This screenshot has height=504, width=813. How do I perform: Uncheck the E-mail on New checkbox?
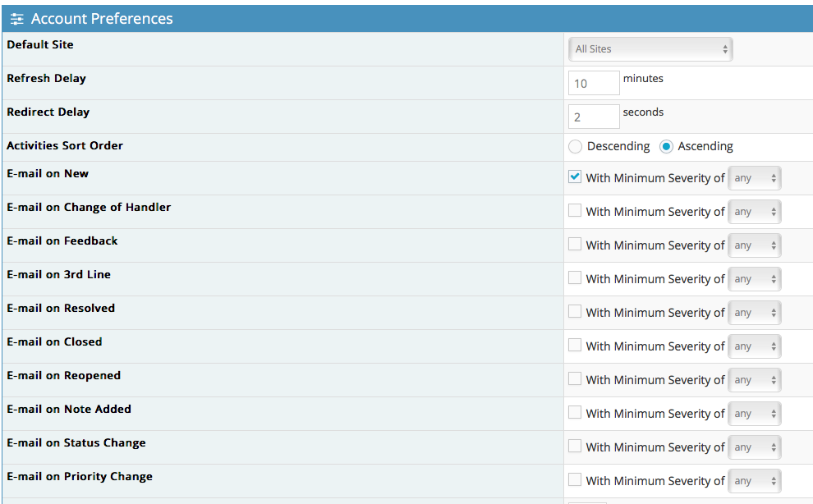[575, 177]
